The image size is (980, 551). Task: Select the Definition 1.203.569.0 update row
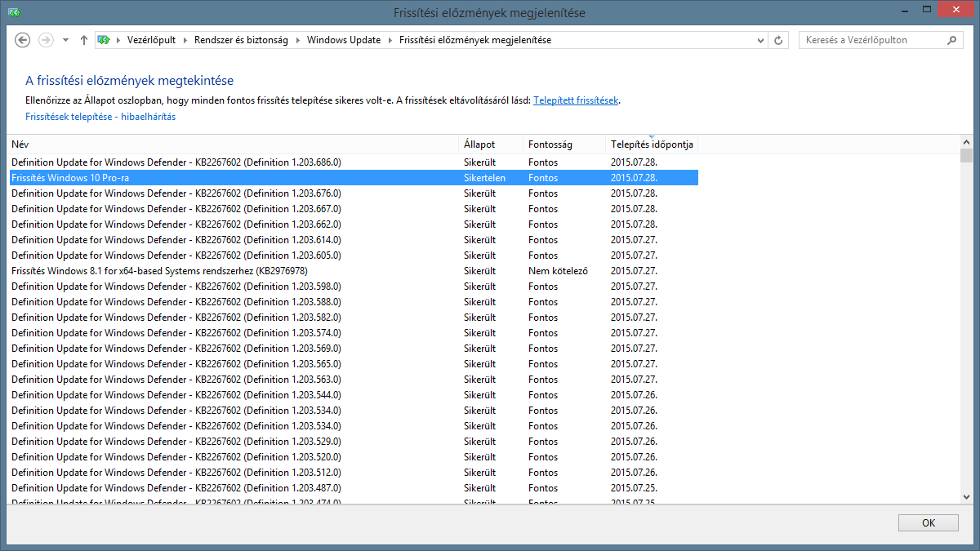pos(353,349)
